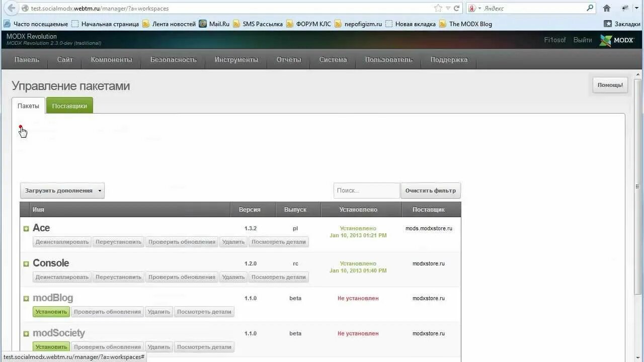644x362 pixels.
Task: Click Деинсталлировать for Console
Action: (x=62, y=277)
